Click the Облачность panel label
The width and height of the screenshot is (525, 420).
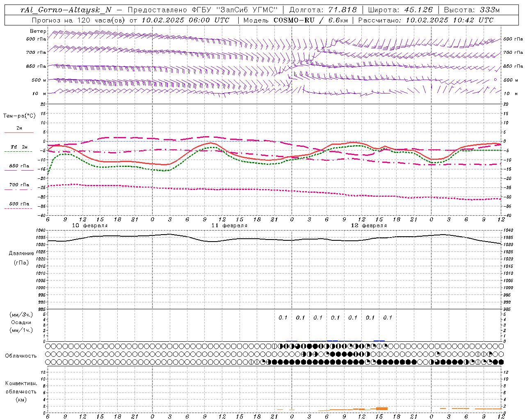(x=21, y=356)
